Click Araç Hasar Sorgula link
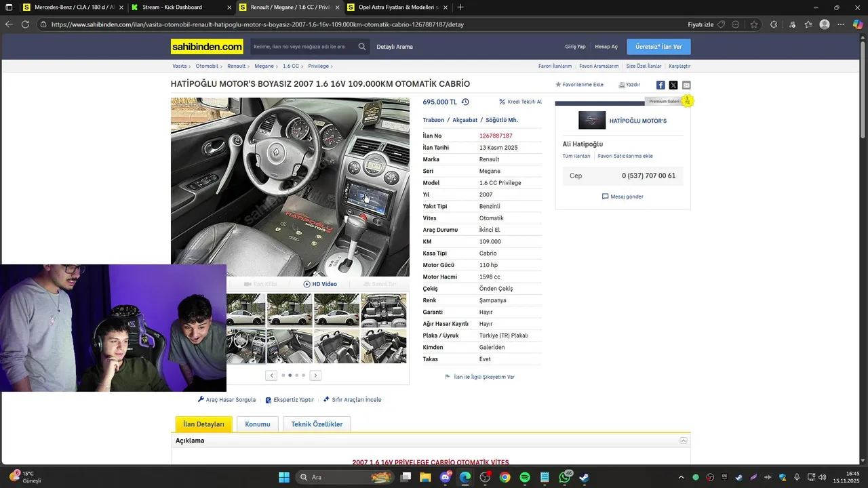868x488 pixels. (226, 400)
